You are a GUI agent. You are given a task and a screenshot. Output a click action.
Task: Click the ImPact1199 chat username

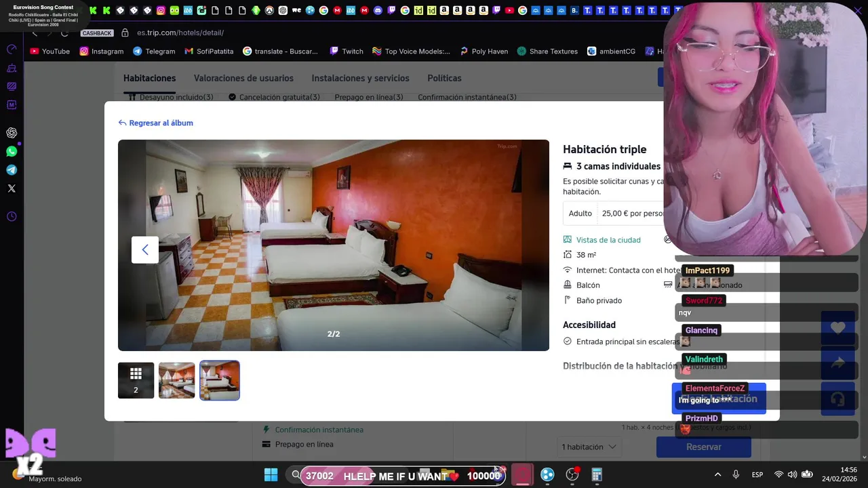[707, 270]
